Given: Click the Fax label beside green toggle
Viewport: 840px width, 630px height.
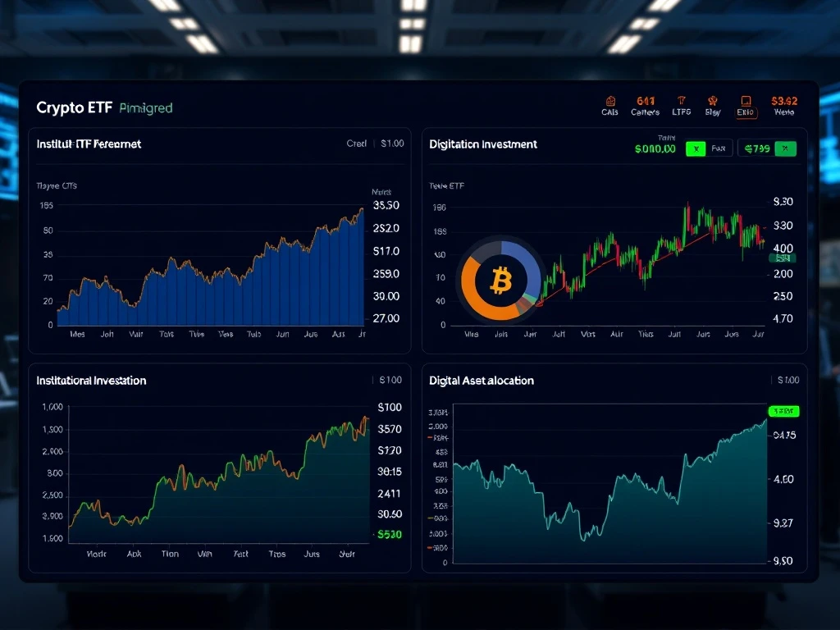Looking at the screenshot, I should pos(719,148).
